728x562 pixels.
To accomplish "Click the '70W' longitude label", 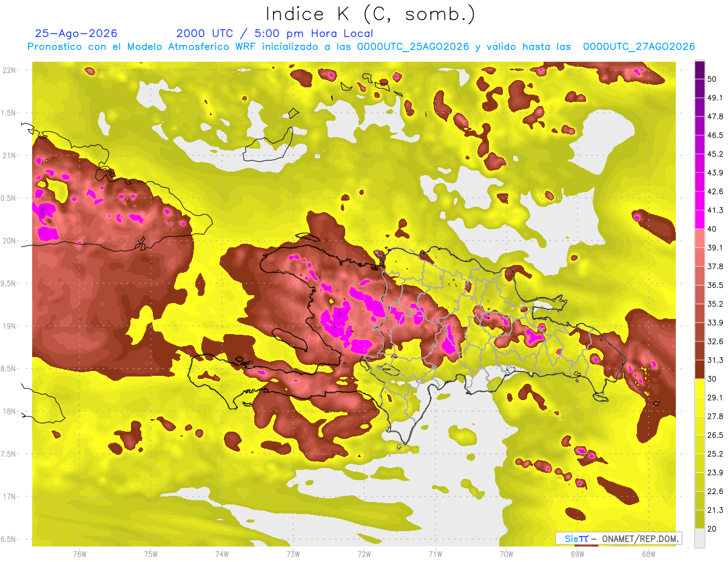I will tap(507, 554).
